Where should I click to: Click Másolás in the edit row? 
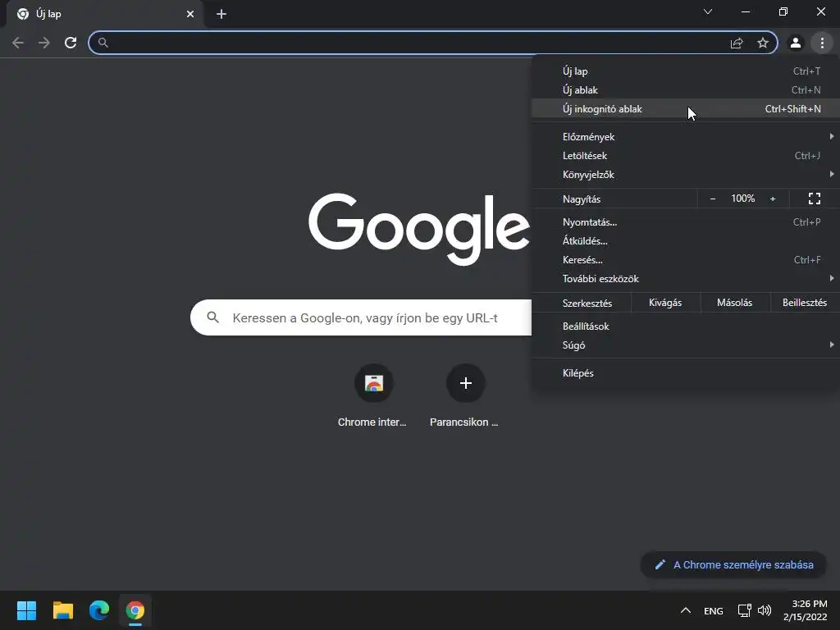(x=734, y=303)
